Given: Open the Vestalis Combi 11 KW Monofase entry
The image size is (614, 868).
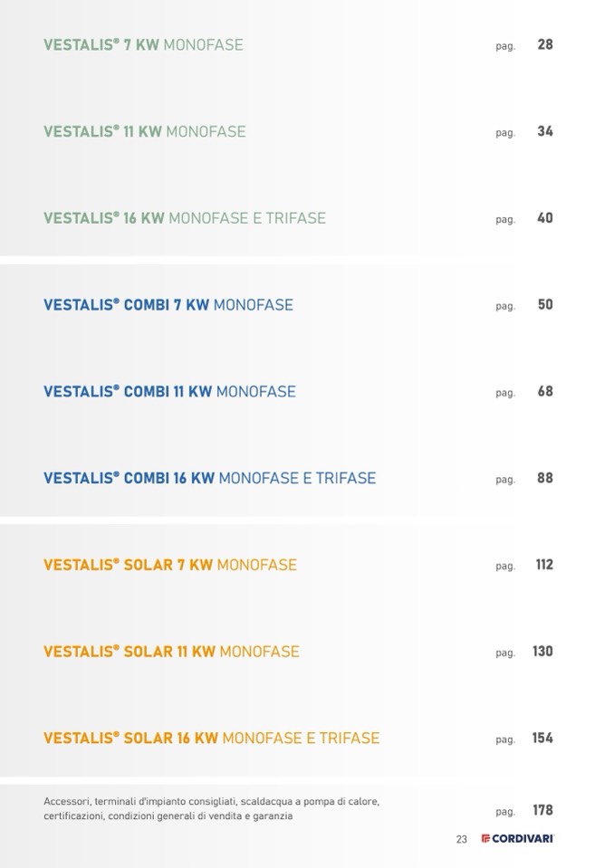Looking at the screenshot, I should 169,392.
